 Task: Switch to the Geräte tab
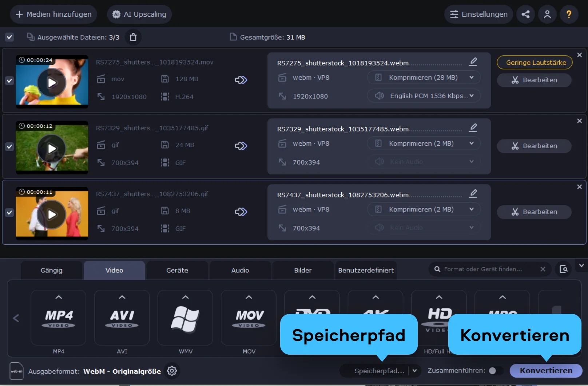click(177, 270)
